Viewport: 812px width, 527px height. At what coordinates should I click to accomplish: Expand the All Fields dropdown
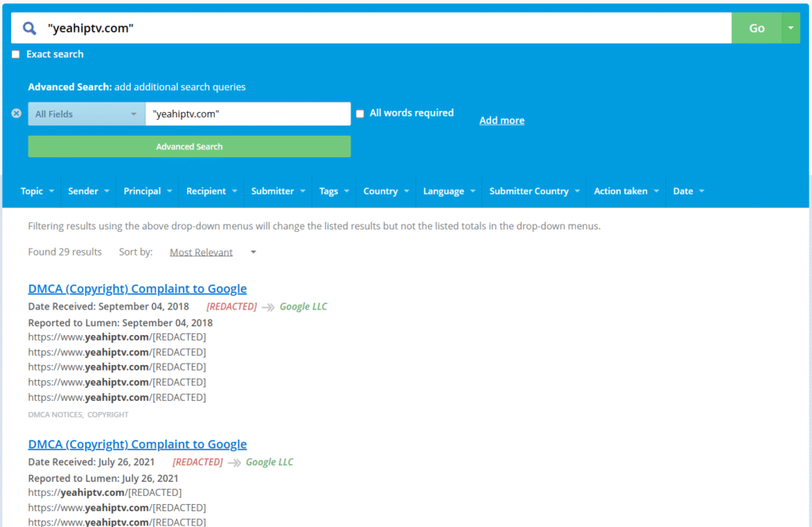pos(86,114)
